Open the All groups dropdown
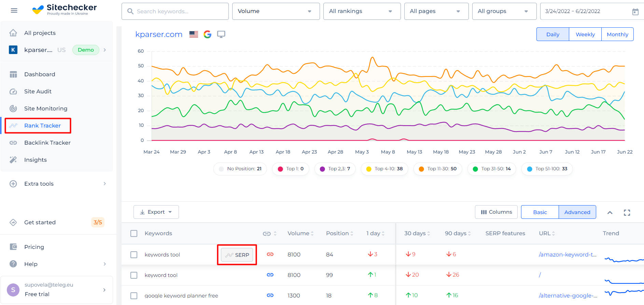 pyautogui.click(x=504, y=11)
